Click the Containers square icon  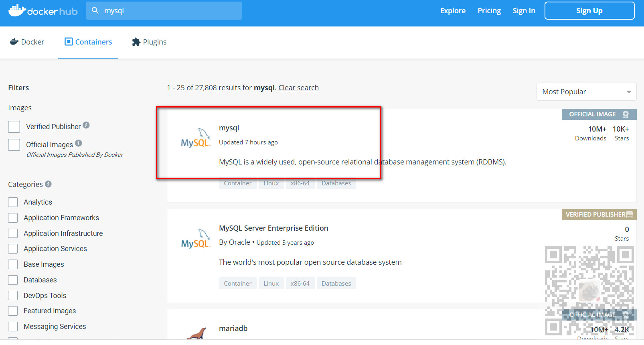coord(69,42)
